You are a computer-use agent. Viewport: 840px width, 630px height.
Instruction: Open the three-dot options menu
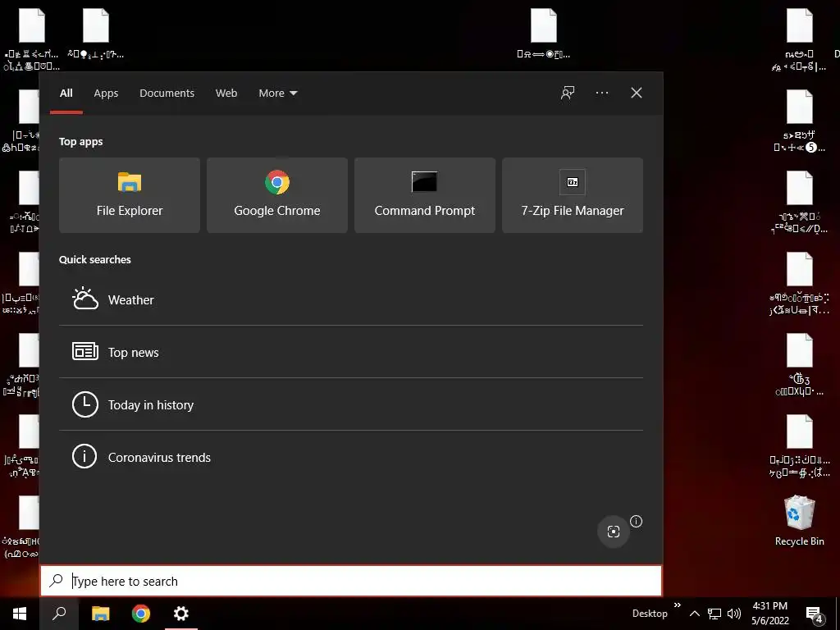pyautogui.click(x=601, y=93)
